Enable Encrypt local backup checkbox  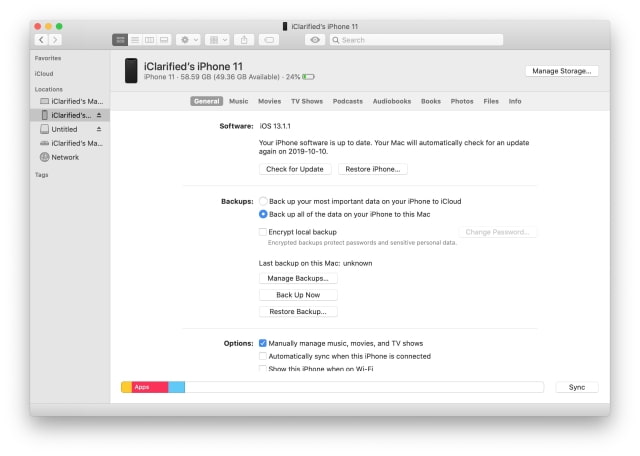pyautogui.click(x=263, y=232)
